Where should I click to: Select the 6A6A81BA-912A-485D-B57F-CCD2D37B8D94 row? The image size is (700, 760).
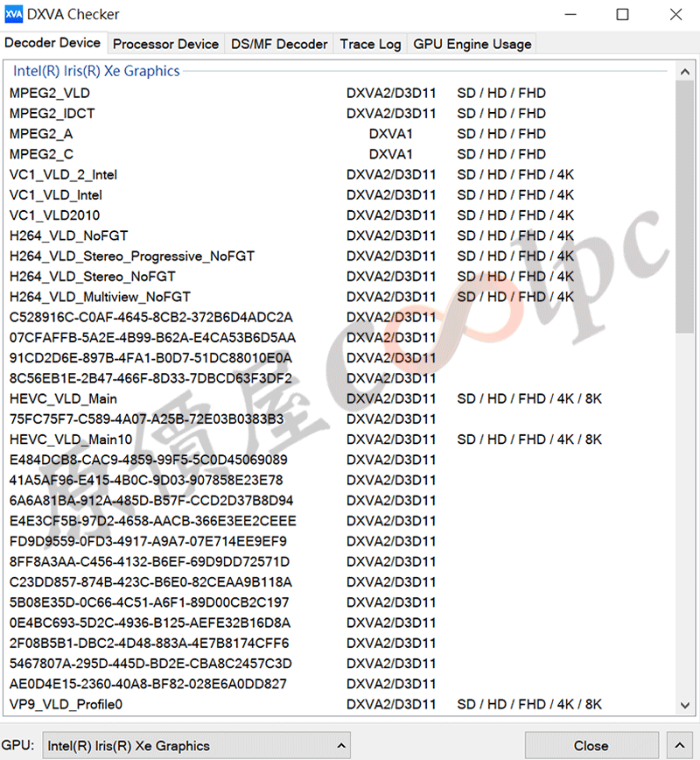339,500
